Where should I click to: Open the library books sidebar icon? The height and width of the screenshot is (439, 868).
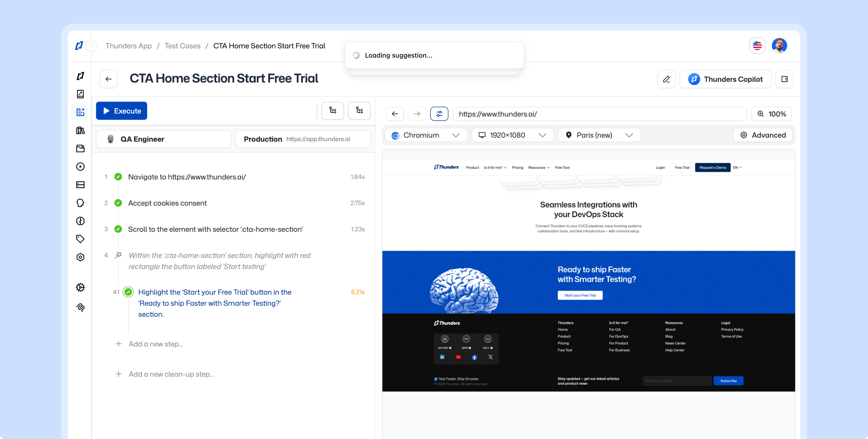[80, 130]
